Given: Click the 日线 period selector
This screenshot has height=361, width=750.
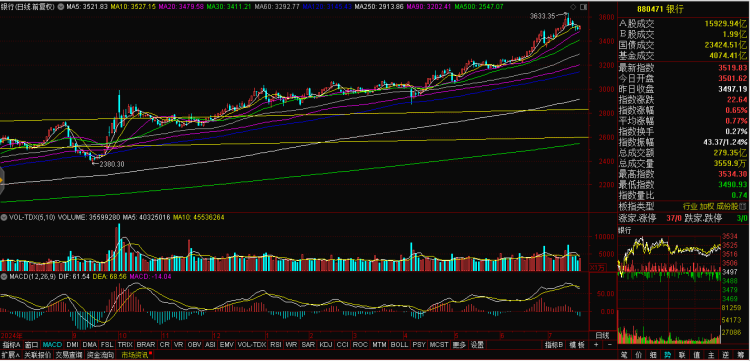Looking at the screenshot, I should pos(603,335).
